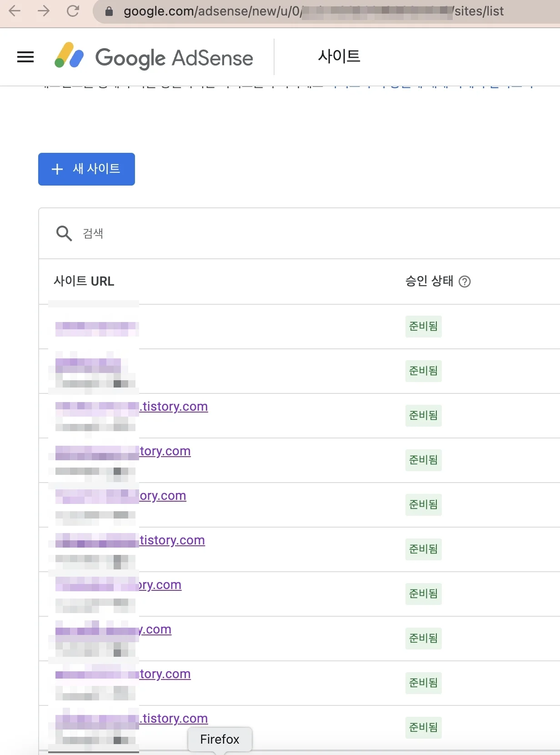560x755 pixels.
Task: Open the bottom tistory.com site link
Action: [174, 718]
